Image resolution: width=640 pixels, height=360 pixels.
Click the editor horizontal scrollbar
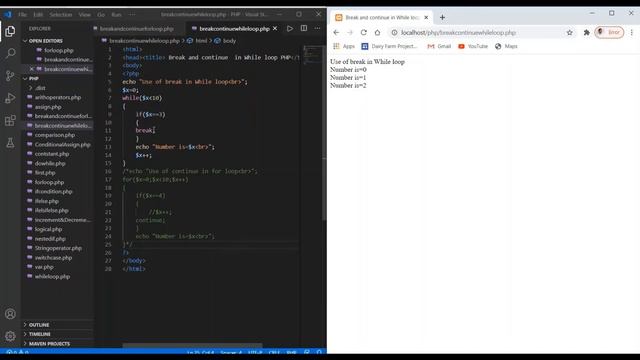pyautogui.click(x=192, y=345)
